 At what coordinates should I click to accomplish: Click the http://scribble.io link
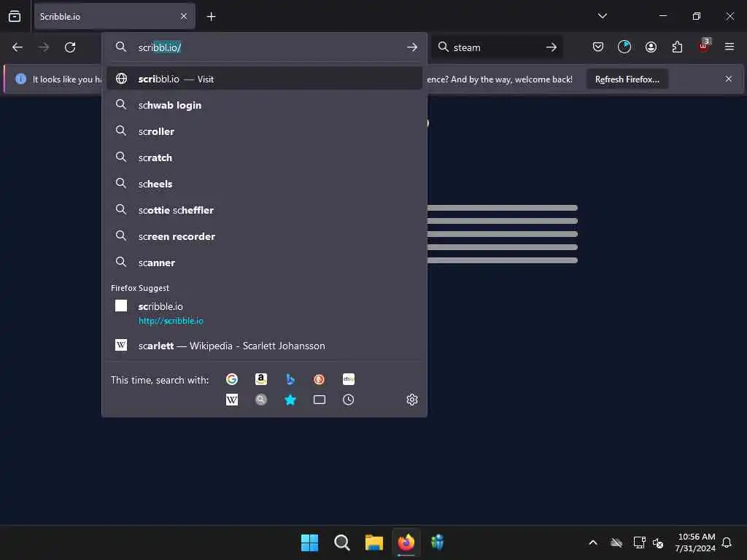click(x=171, y=321)
